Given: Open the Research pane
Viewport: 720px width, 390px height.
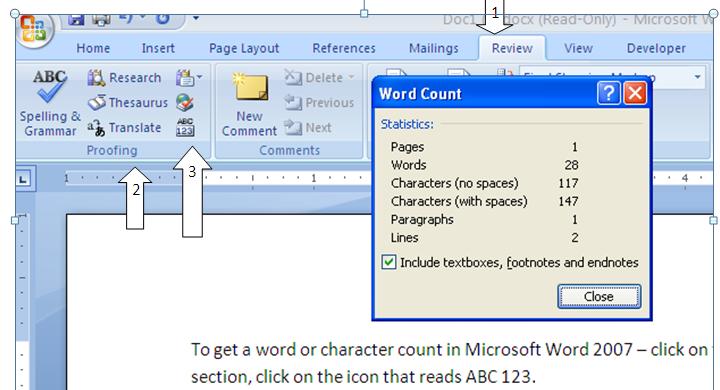Looking at the screenshot, I should pos(124,78).
